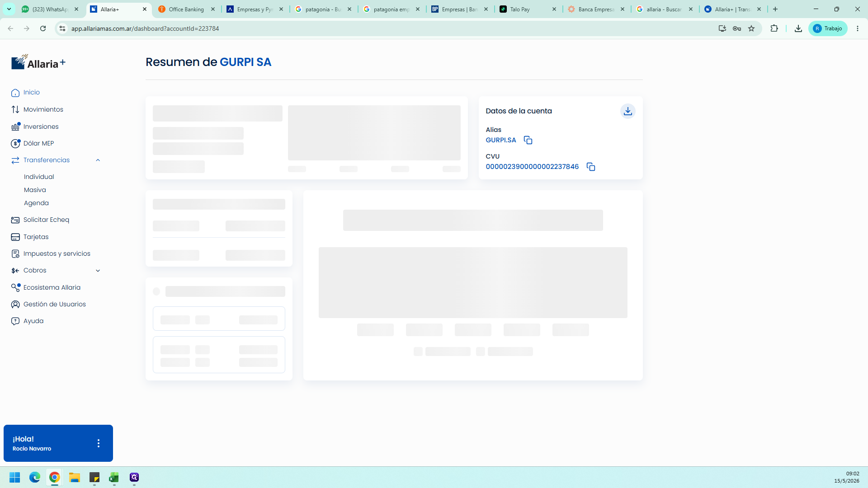This screenshot has width=868, height=488.
Task: Click the address bar URL
Action: (x=145, y=28)
